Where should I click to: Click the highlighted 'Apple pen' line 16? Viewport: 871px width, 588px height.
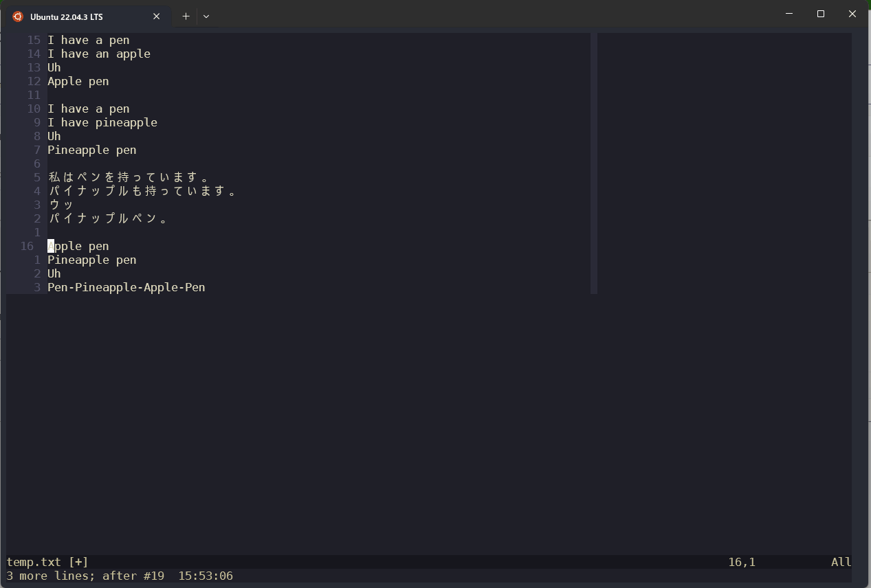coord(78,246)
